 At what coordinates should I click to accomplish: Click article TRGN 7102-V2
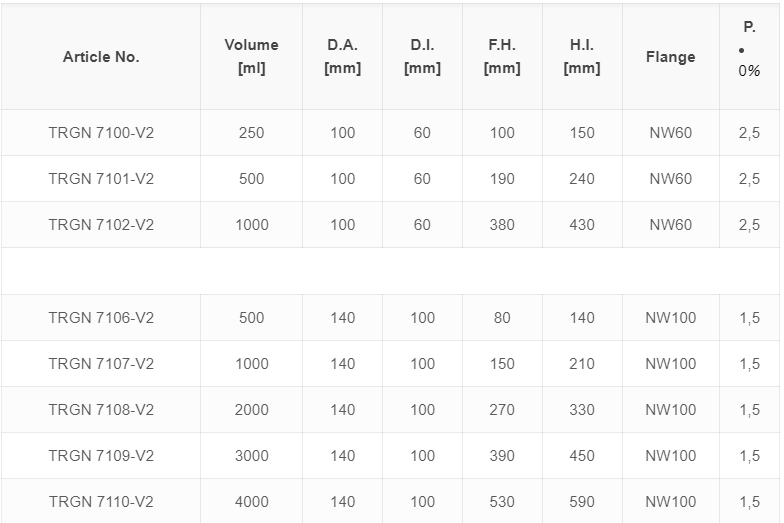tap(101, 225)
